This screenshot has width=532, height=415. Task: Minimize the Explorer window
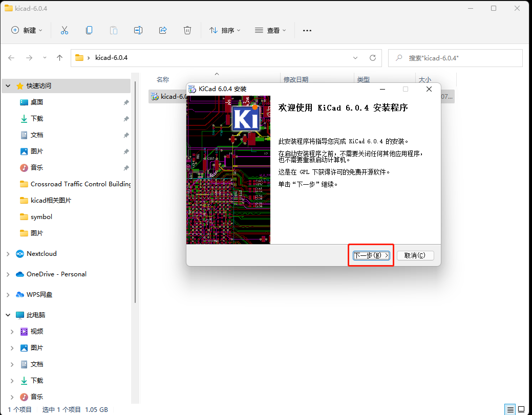pyautogui.click(x=471, y=9)
